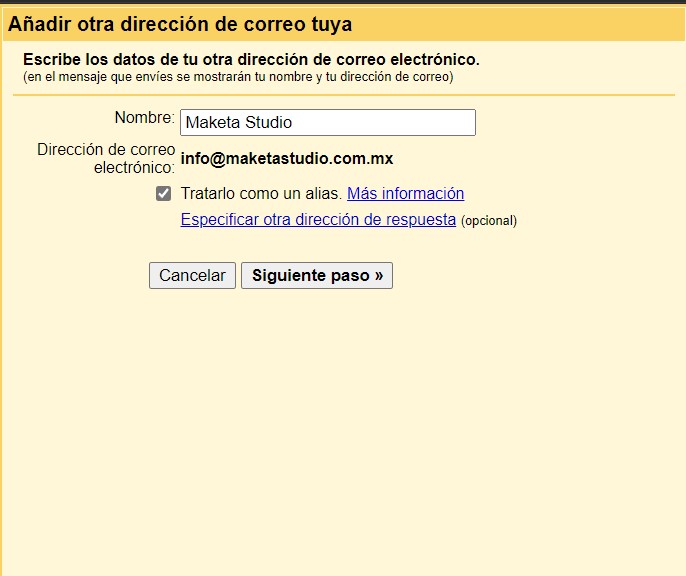The image size is (686, 576).
Task: Click the checkmark icon beside the alias option
Action: (x=164, y=194)
